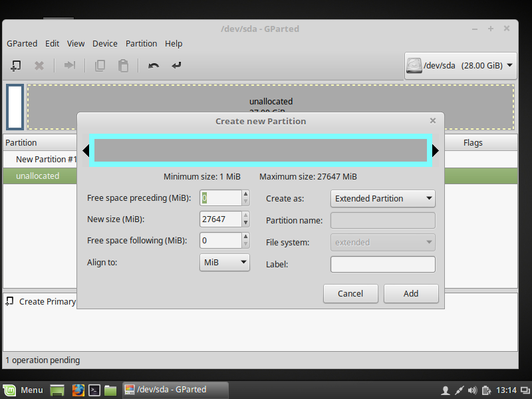The width and height of the screenshot is (532, 399).
Task: Undo the last operation
Action: (x=154, y=65)
